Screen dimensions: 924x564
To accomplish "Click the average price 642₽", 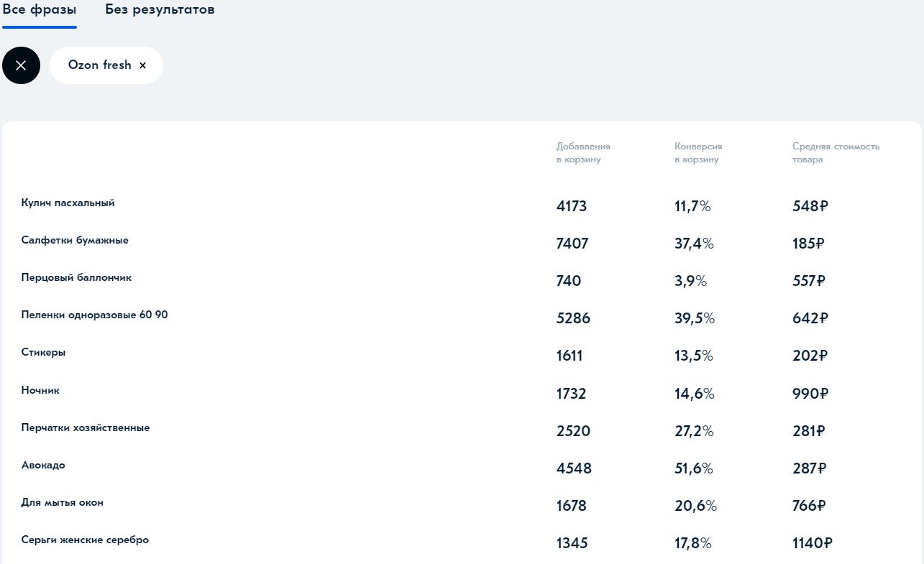I will [x=810, y=319].
